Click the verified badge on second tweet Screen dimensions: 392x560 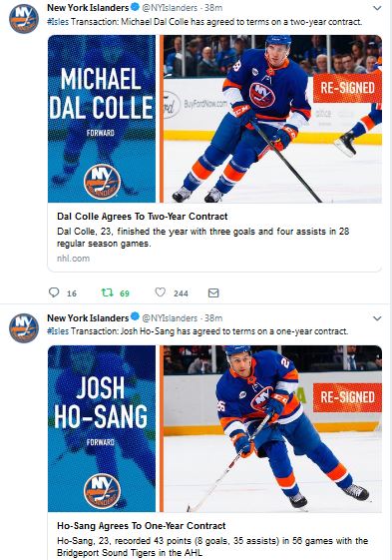[135, 316]
